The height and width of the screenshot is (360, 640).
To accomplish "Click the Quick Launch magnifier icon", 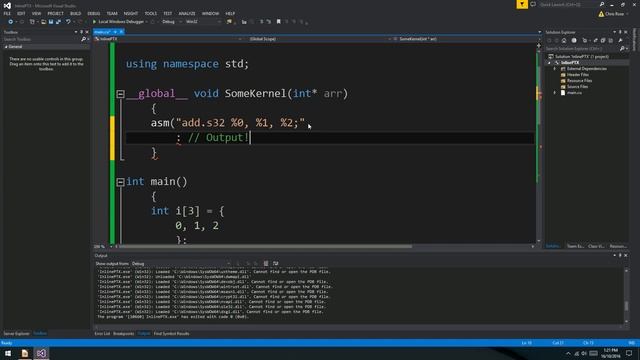I will tap(602, 4).
